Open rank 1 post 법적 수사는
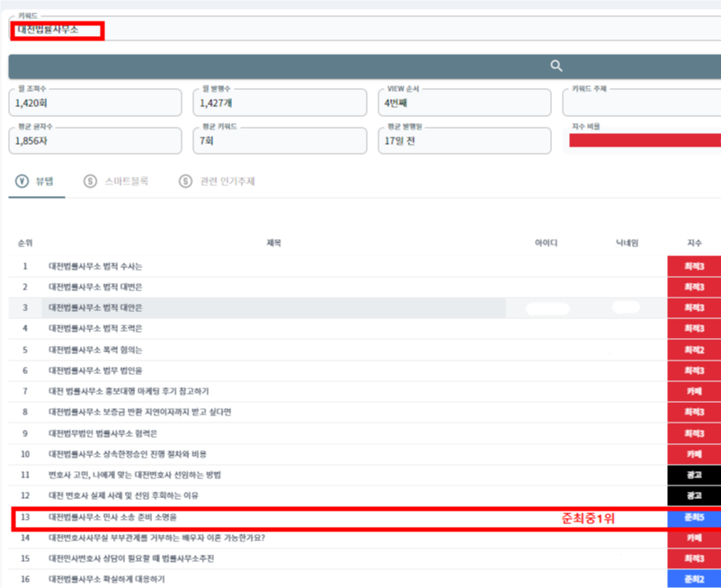The width and height of the screenshot is (721, 588). point(95,266)
